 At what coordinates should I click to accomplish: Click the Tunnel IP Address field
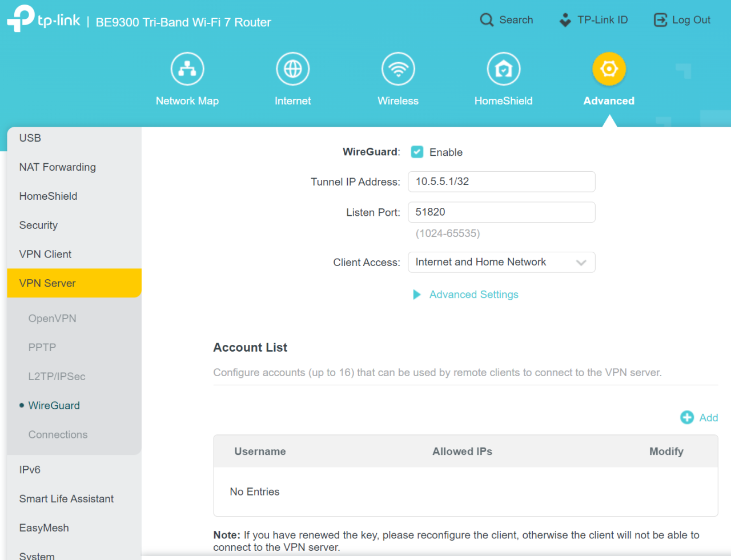pyautogui.click(x=501, y=182)
